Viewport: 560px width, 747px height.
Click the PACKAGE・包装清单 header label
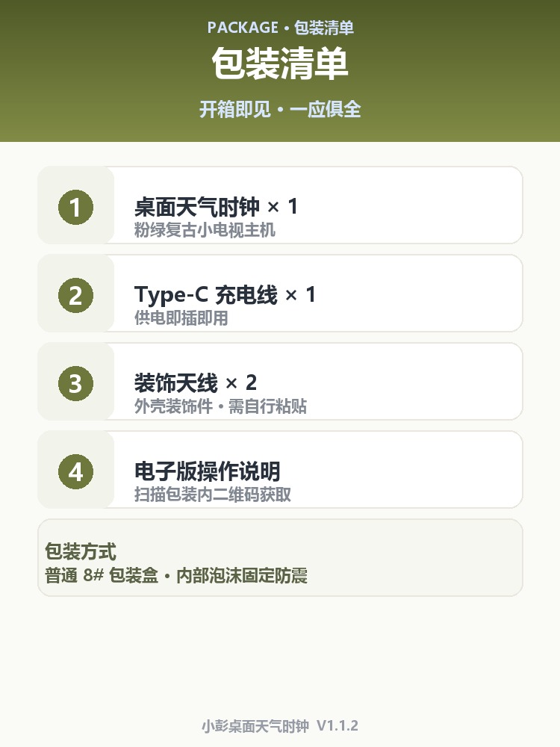(x=281, y=28)
